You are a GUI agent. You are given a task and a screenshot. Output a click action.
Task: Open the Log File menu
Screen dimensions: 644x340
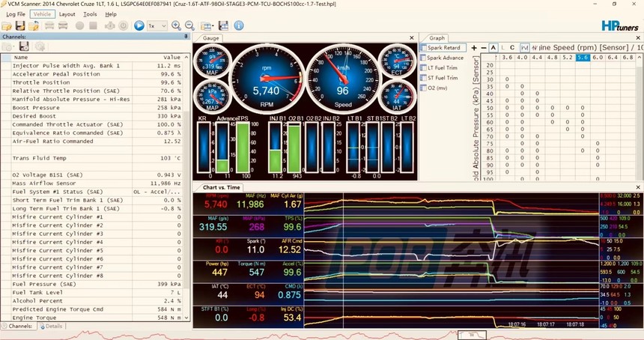16,14
